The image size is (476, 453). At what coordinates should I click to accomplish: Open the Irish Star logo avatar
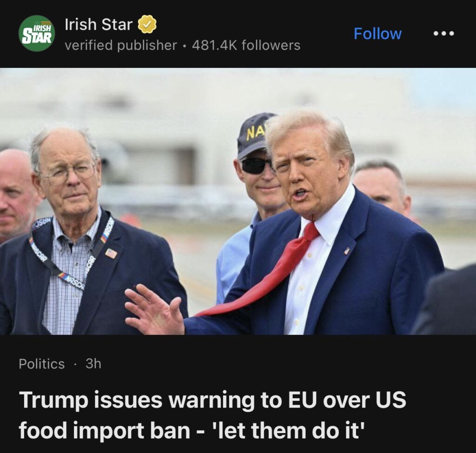[x=37, y=33]
